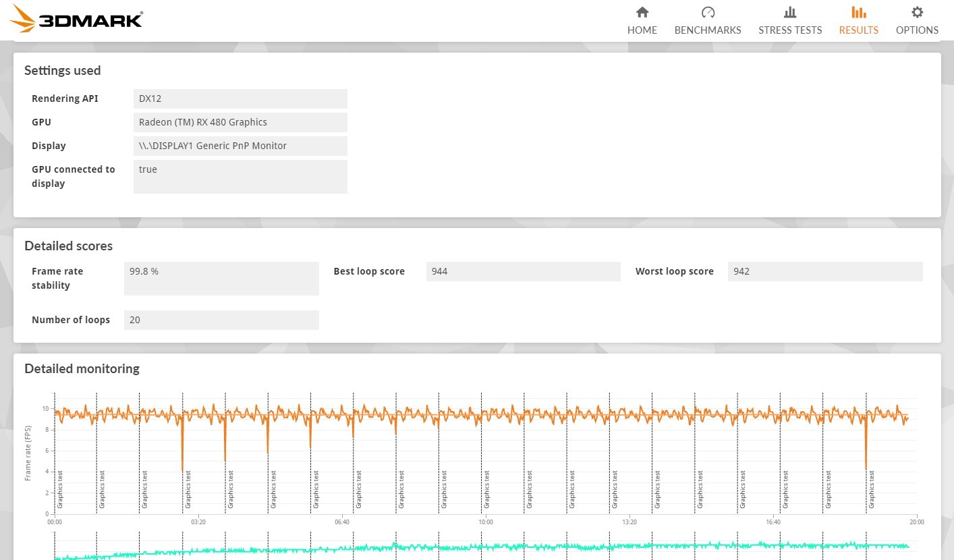The width and height of the screenshot is (954, 560).
Task: Click the 99.8 % frame rate stability value
Action: [221, 279]
